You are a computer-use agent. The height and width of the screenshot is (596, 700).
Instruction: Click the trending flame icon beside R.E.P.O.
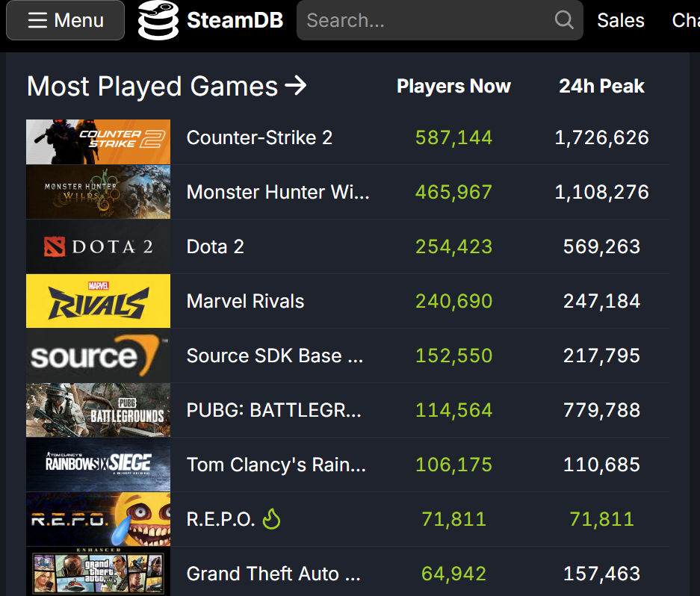point(271,519)
